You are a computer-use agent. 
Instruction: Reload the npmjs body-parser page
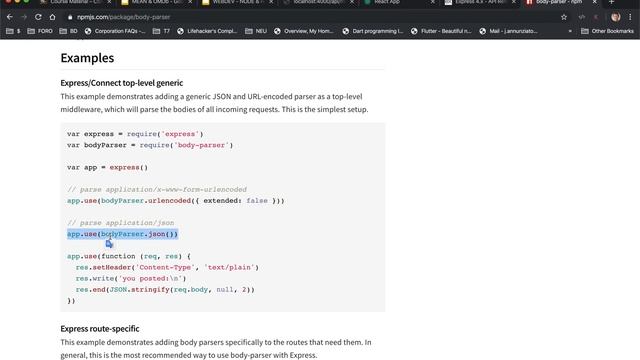tap(38, 17)
